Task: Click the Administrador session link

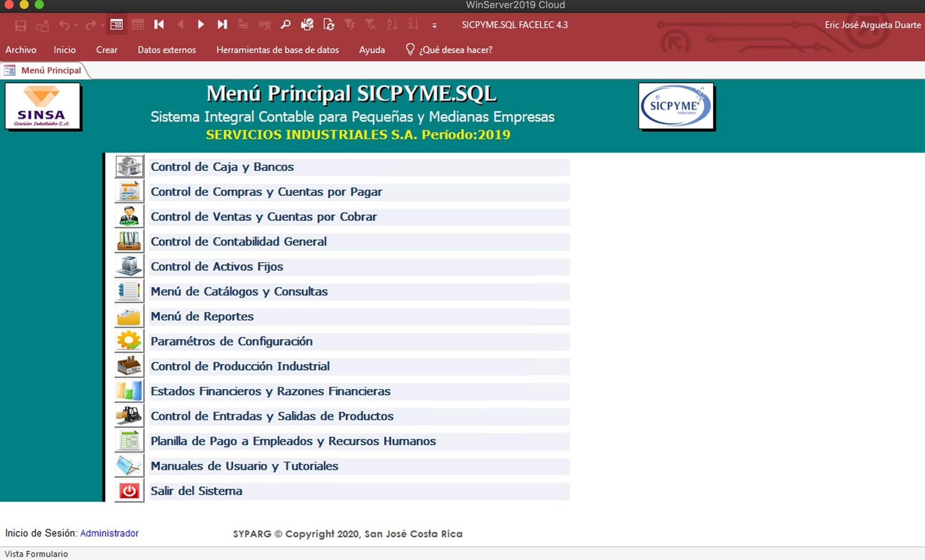Action: (109, 533)
